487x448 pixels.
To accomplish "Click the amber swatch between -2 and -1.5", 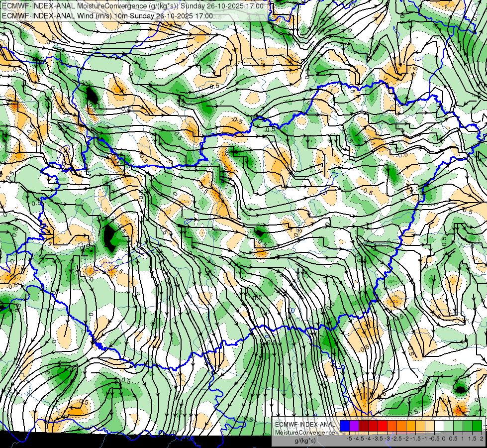I will 411,426.
